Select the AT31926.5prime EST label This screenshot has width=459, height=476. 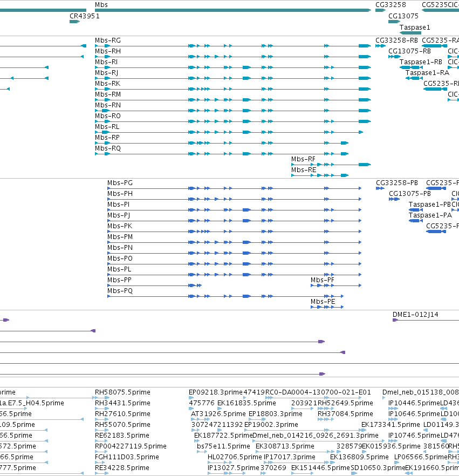tap(218, 414)
